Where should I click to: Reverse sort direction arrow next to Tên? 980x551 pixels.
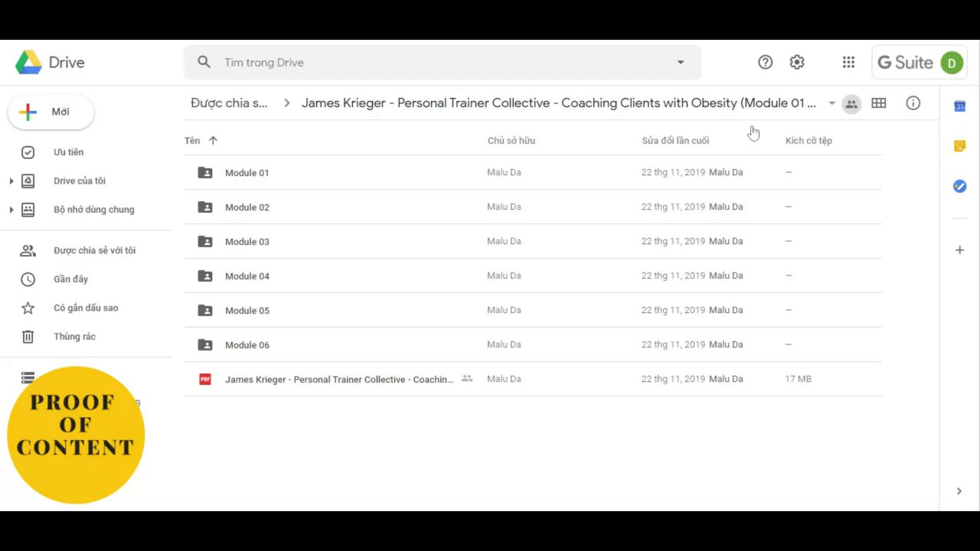[x=213, y=140]
